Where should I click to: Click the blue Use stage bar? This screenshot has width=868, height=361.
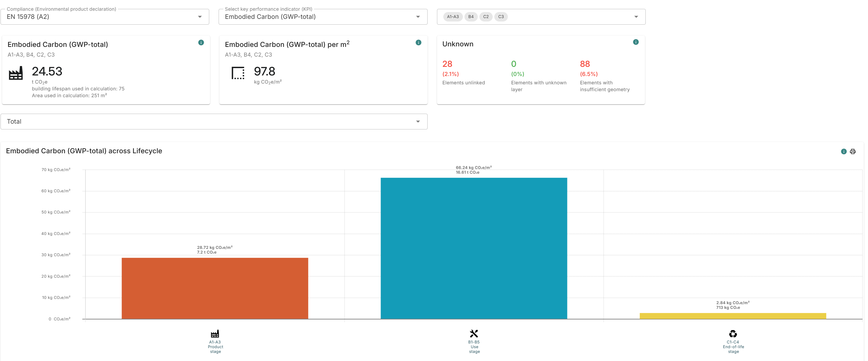tap(473, 248)
